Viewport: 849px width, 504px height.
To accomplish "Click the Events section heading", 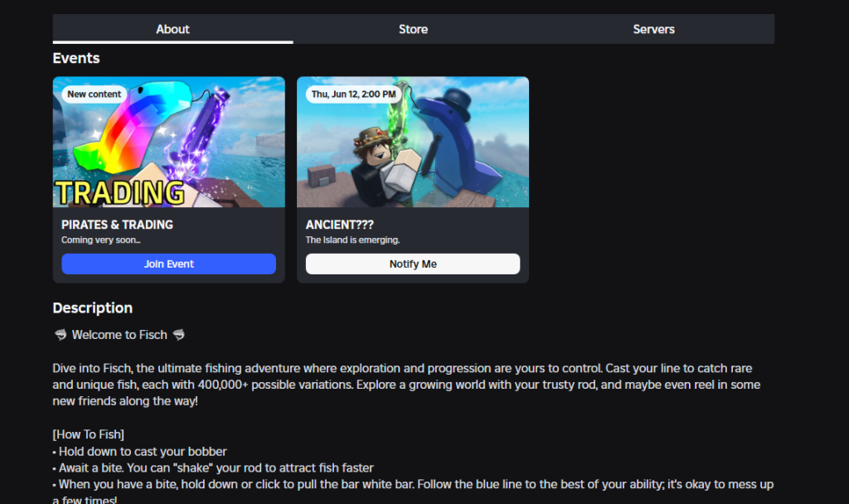I will click(76, 59).
